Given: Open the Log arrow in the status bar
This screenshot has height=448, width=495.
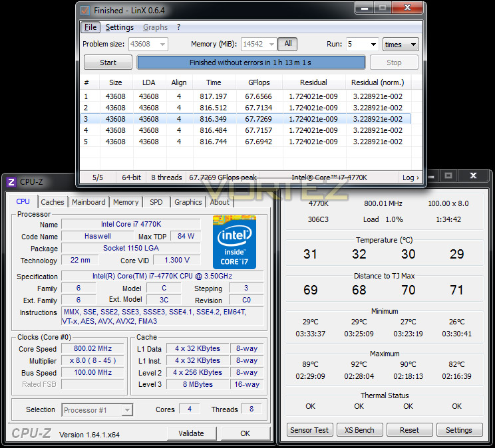Looking at the screenshot, I should tap(411, 177).
